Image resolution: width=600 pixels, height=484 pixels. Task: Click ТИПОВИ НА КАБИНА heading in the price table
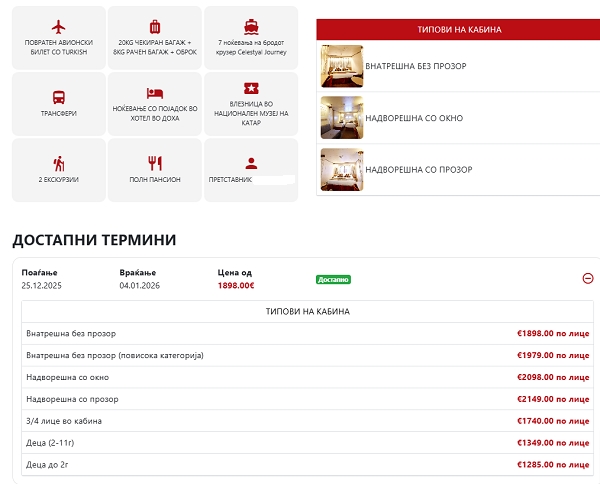(x=307, y=312)
